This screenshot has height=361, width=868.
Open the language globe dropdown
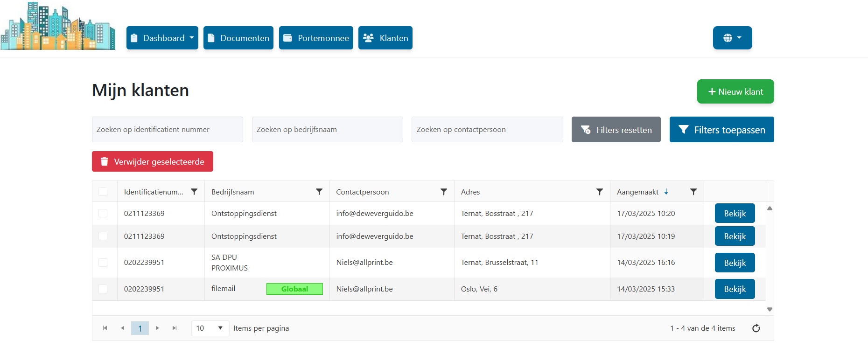pos(732,38)
